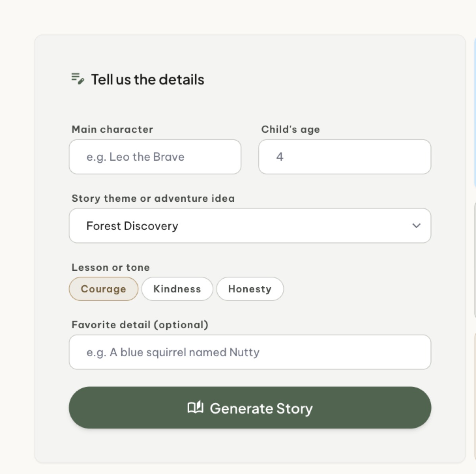Expand the story theme chevron arrow
Image resolution: width=476 pixels, height=474 pixels.
(416, 226)
